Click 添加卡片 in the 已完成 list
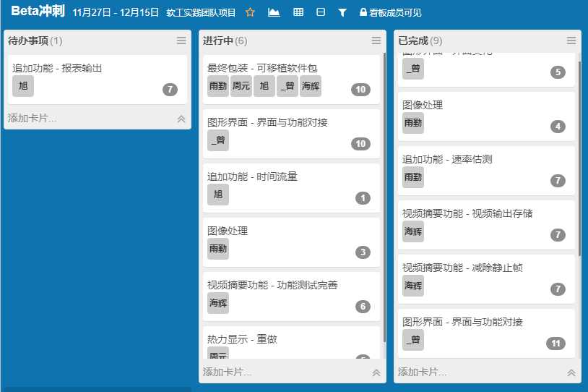Viewport: 588px width, 392px height. pos(423,372)
